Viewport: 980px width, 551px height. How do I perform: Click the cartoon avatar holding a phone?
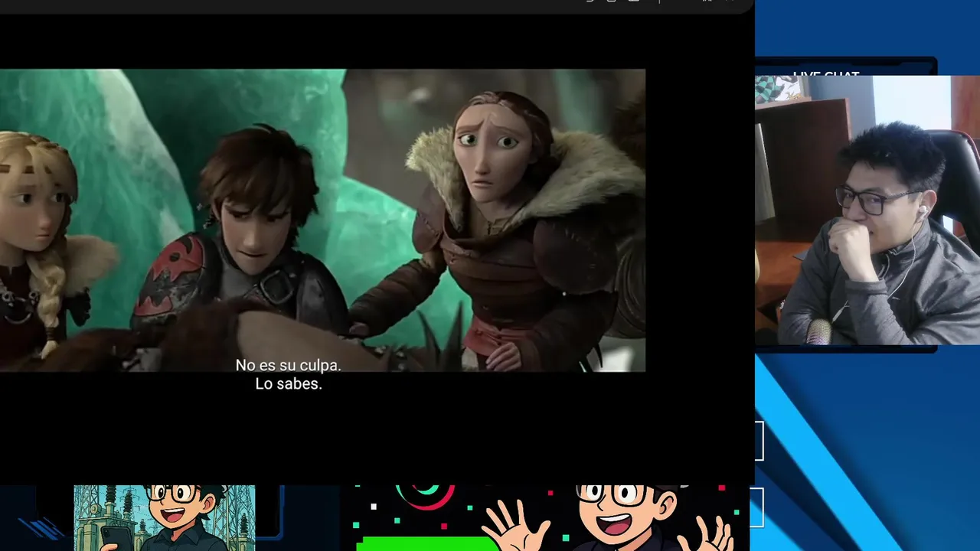tap(165, 517)
